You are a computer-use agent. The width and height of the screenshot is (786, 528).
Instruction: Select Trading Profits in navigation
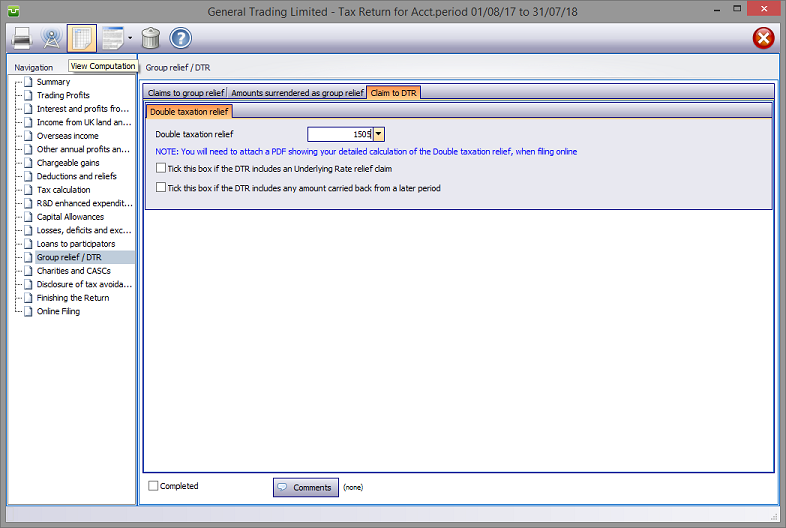click(x=63, y=95)
